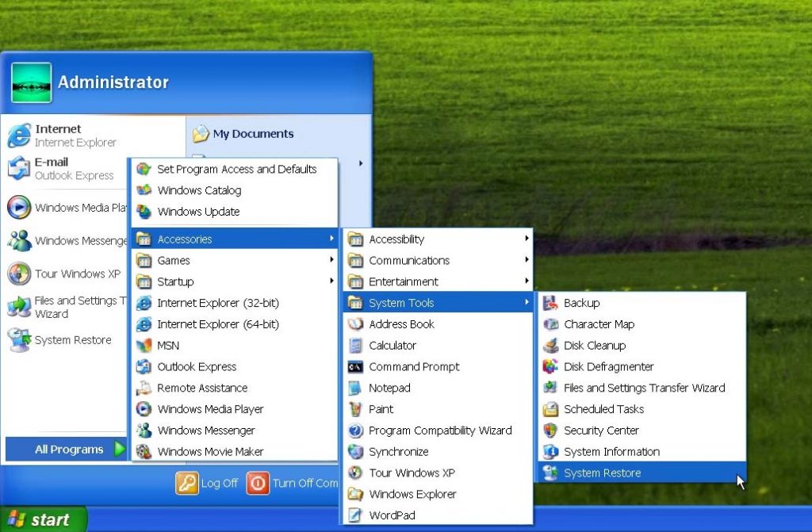Expand Accessories submenu arrow

tap(331, 239)
